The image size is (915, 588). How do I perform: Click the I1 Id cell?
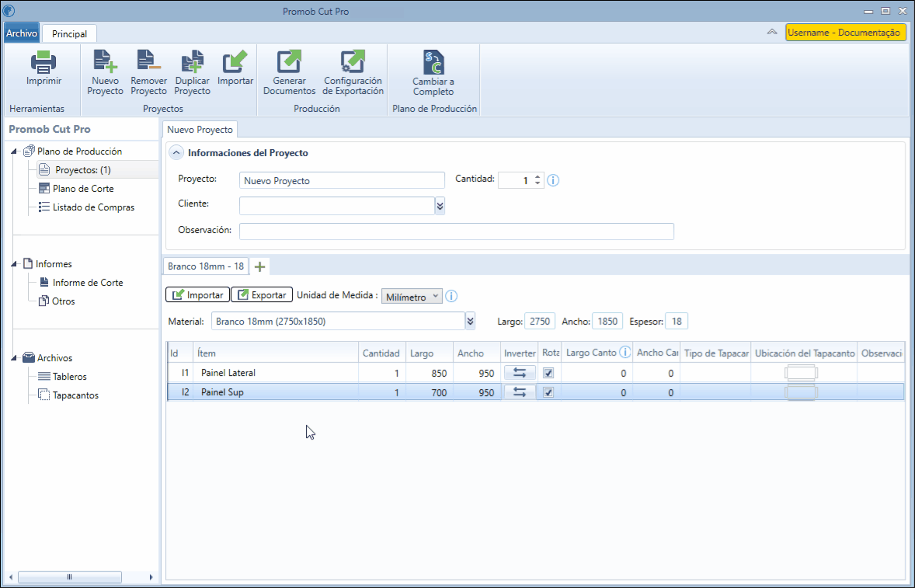(x=180, y=373)
